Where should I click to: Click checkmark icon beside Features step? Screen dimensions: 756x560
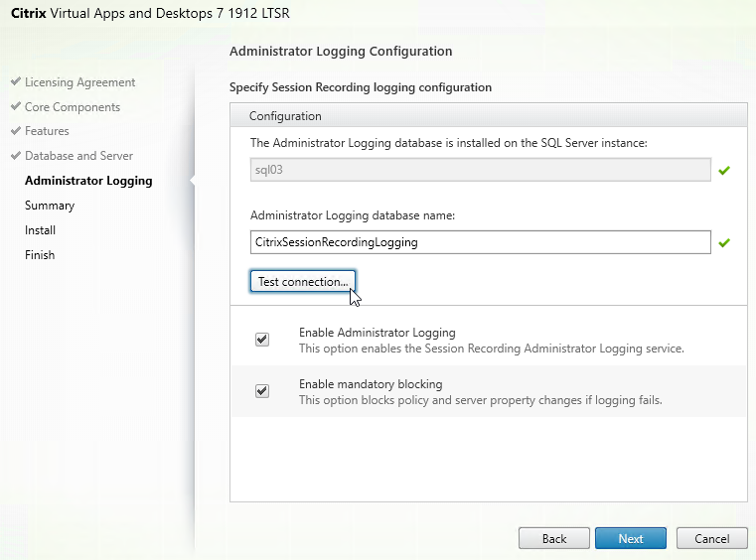(x=16, y=131)
